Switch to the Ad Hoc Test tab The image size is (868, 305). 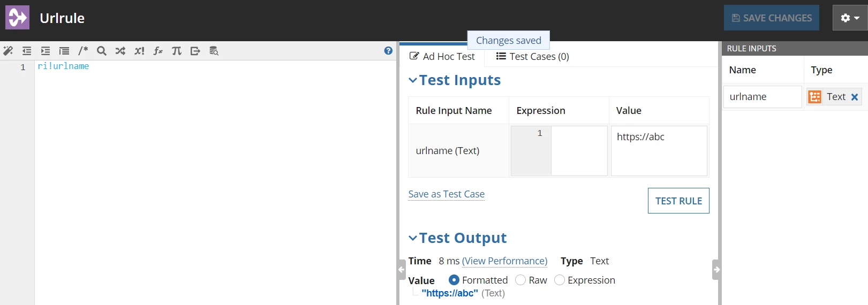click(442, 56)
